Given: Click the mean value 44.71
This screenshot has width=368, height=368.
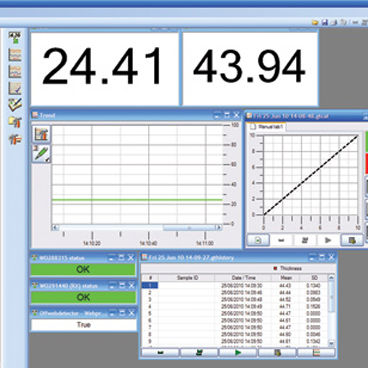Looking at the screenshot, I should [x=285, y=306].
